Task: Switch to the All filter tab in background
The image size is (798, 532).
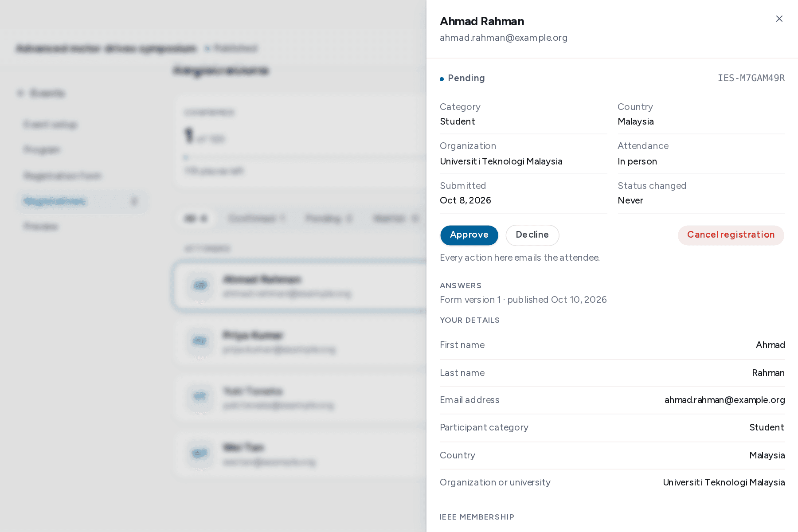Action: 196,218
